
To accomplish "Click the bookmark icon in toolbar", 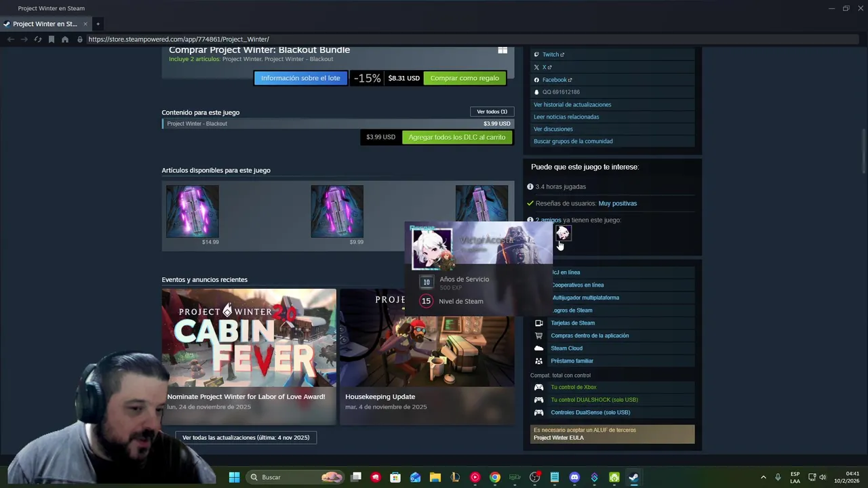I will tap(52, 39).
